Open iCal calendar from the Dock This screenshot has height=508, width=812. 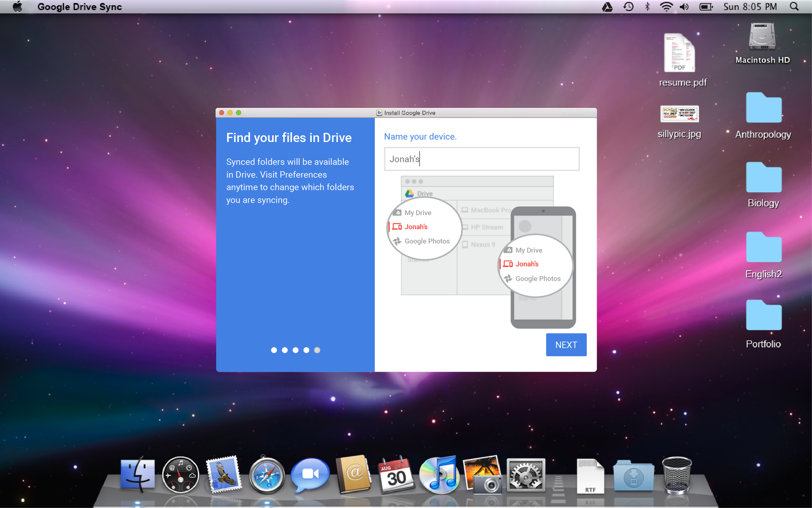point(396,475)
